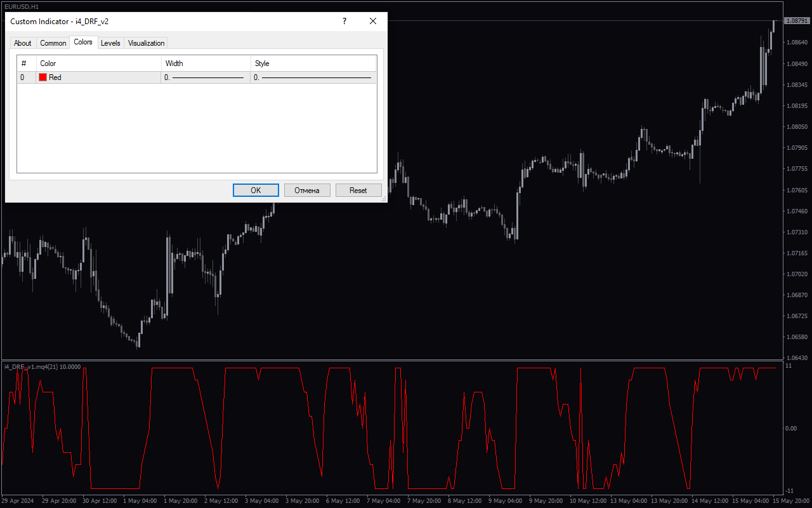
Task: Open the line width selector in row 0
Action: (x=206, y=77)
